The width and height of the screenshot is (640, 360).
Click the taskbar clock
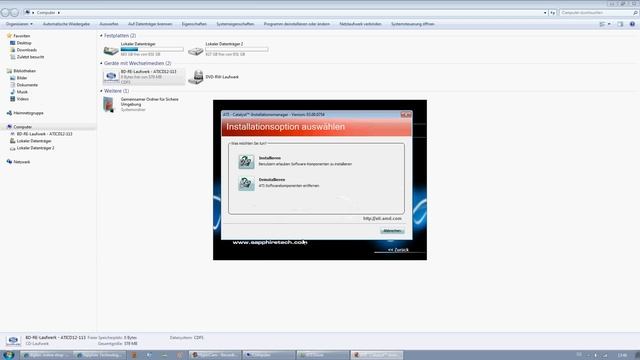[x=622, y=355]
